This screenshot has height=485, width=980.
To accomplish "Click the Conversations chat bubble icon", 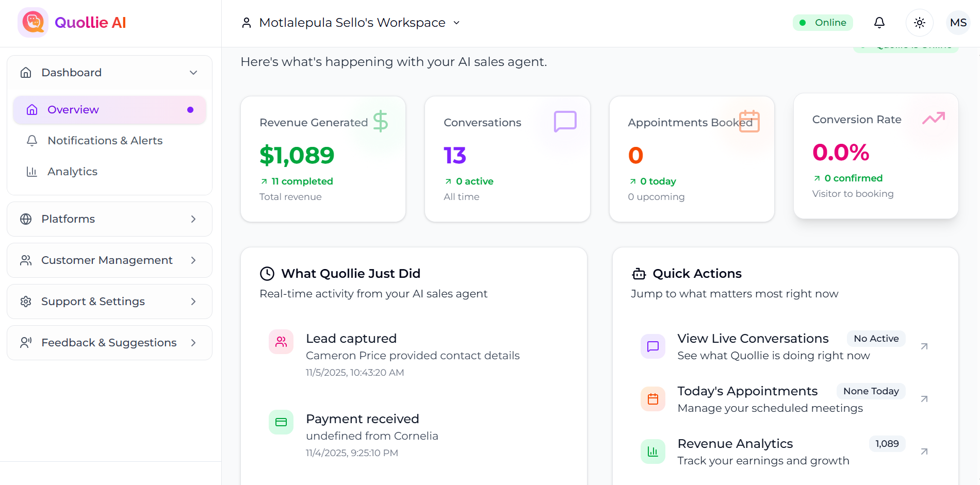I will (565, 122).
